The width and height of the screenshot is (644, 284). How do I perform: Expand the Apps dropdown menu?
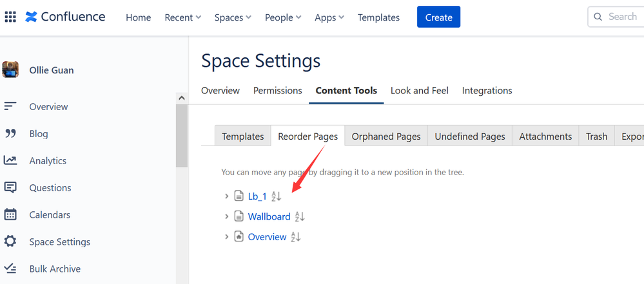[329, 17]
